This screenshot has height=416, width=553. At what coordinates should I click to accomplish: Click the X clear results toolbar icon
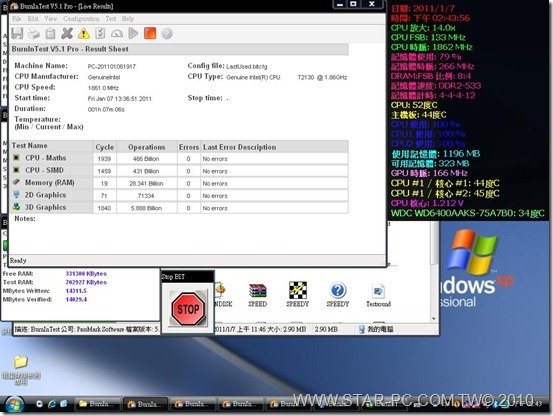(x=67, y=33)
